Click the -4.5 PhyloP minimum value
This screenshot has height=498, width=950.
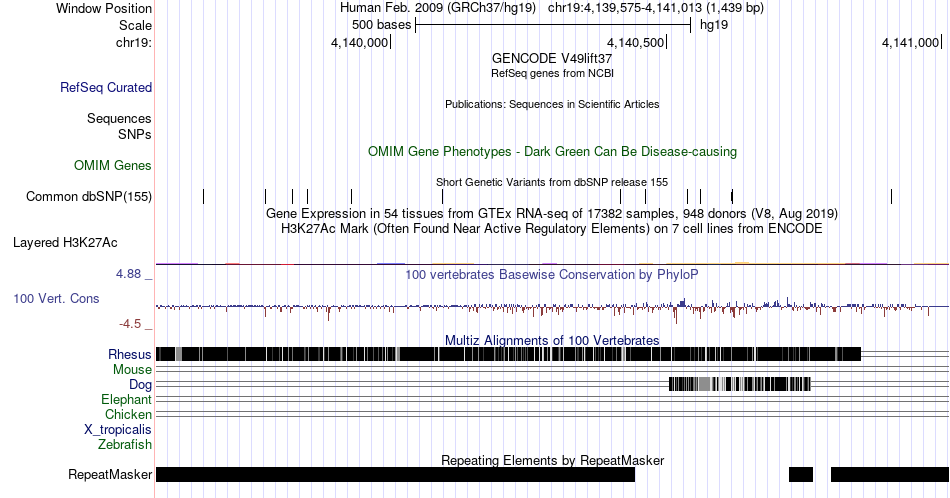(130, 324)
